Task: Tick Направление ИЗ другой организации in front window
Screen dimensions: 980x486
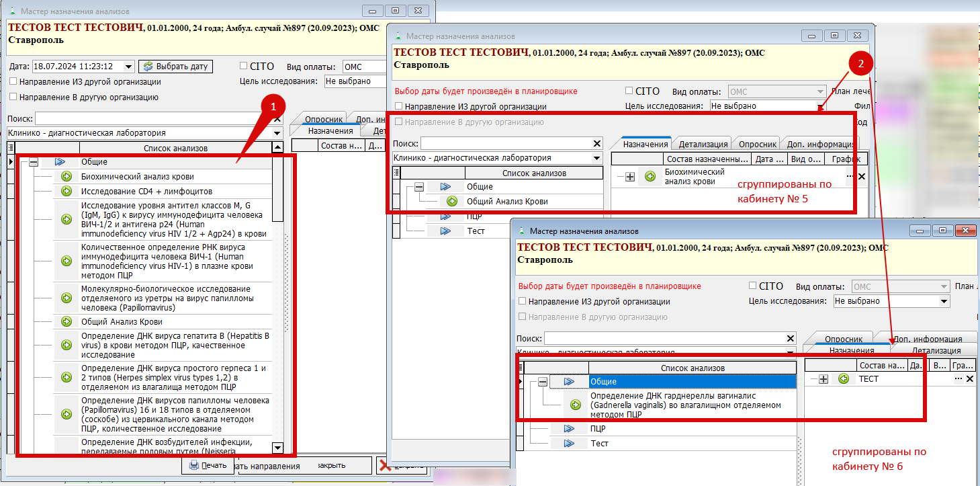Action: pyautogui.click(x=523, y=302)
